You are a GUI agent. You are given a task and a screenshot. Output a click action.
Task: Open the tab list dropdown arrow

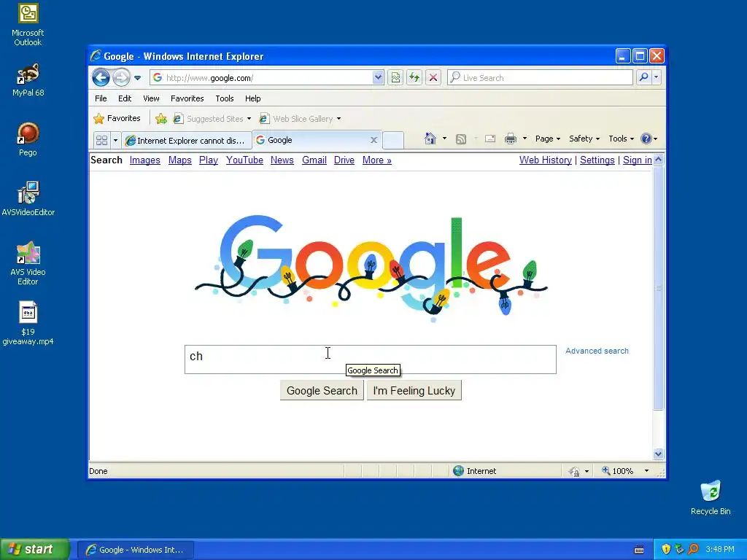point(115,140)
